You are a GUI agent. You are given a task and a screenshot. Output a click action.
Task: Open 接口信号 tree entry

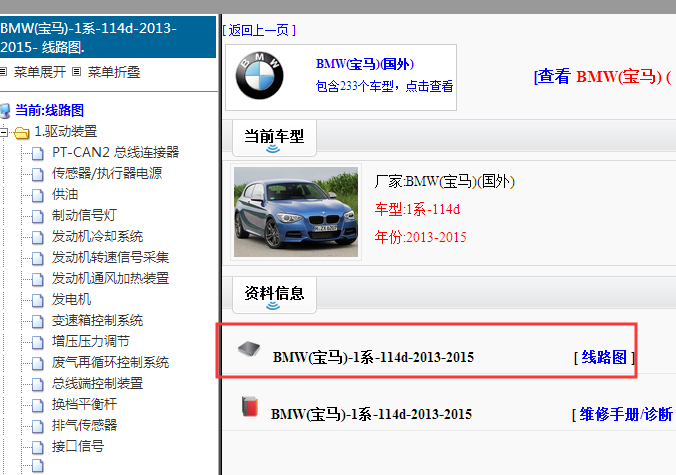point(78,447)
